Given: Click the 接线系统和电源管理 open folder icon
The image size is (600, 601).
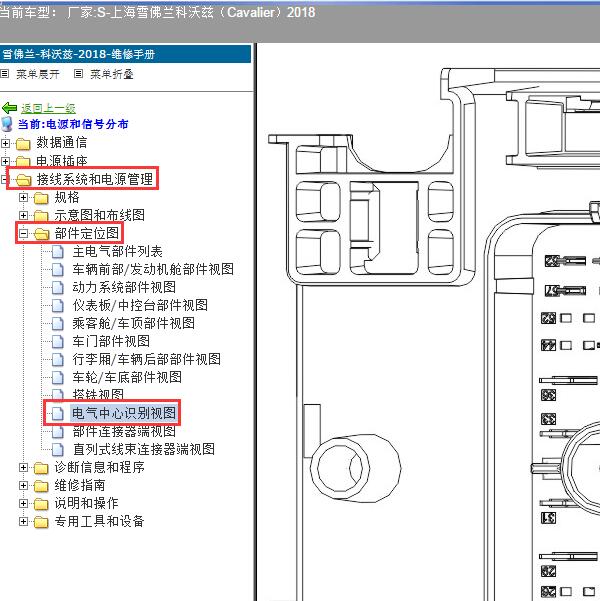Looking at the screenshot, I should pyautogui.click(x=24, y=179).
